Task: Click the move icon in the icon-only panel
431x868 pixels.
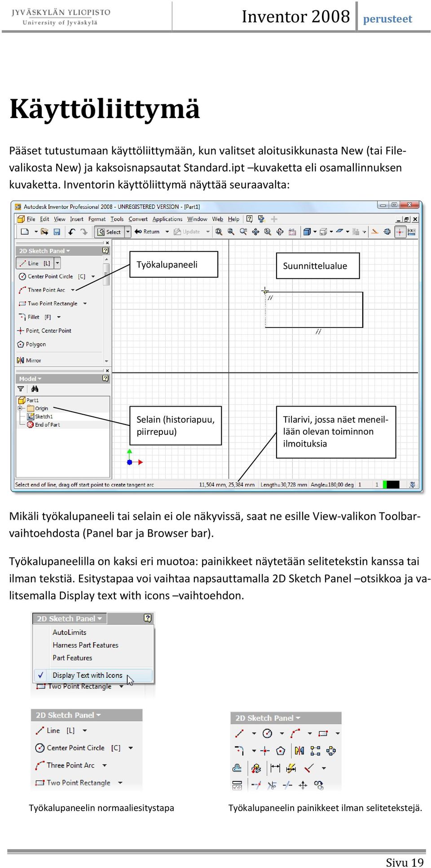Action: [303, 785]
